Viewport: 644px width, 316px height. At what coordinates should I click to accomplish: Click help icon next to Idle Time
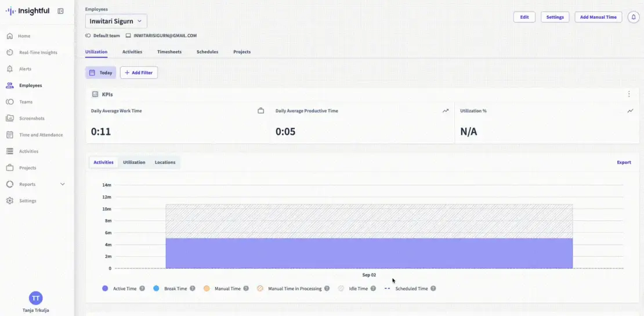[373, 289]
